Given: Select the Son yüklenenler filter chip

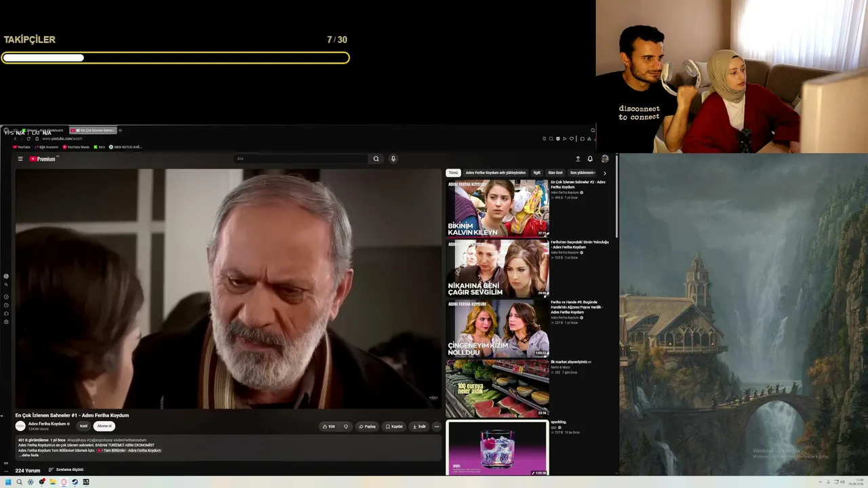Looking at the screenshot, I should coord(583,173).
